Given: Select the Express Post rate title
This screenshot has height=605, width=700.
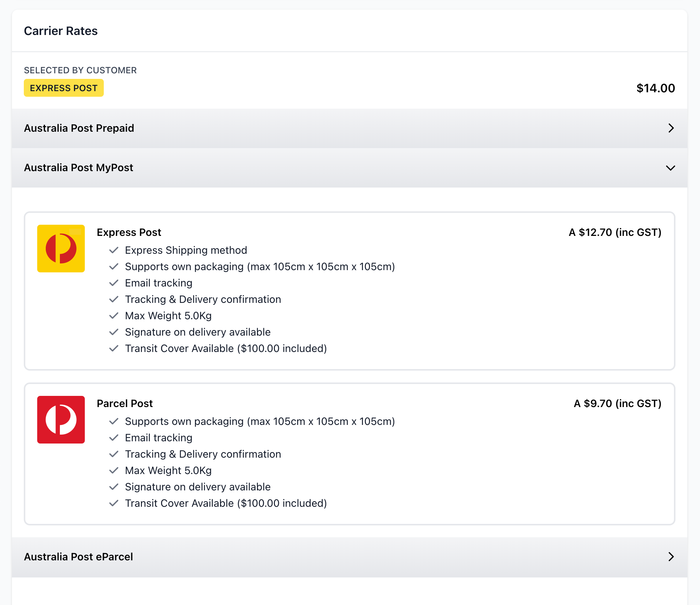Looking at the screenshot, I should [129, 232].
